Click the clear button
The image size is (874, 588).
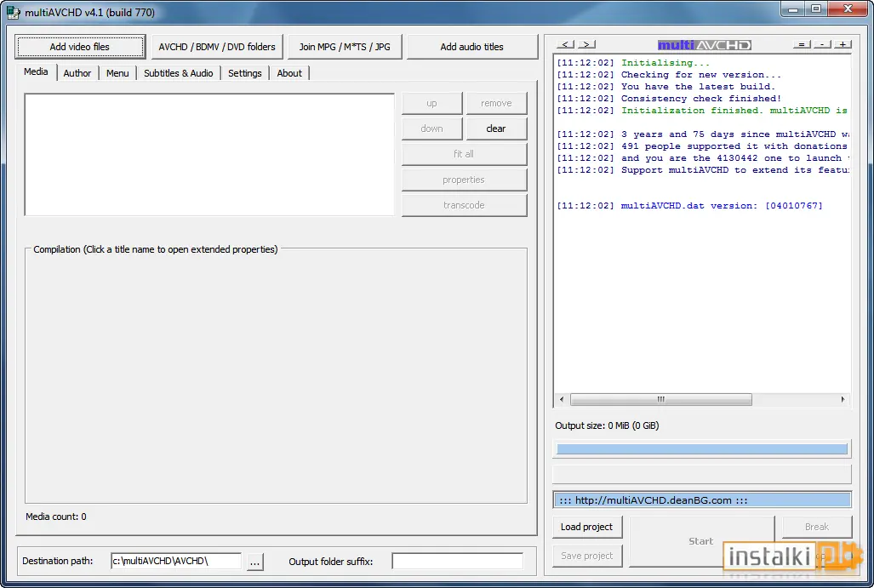496,128
